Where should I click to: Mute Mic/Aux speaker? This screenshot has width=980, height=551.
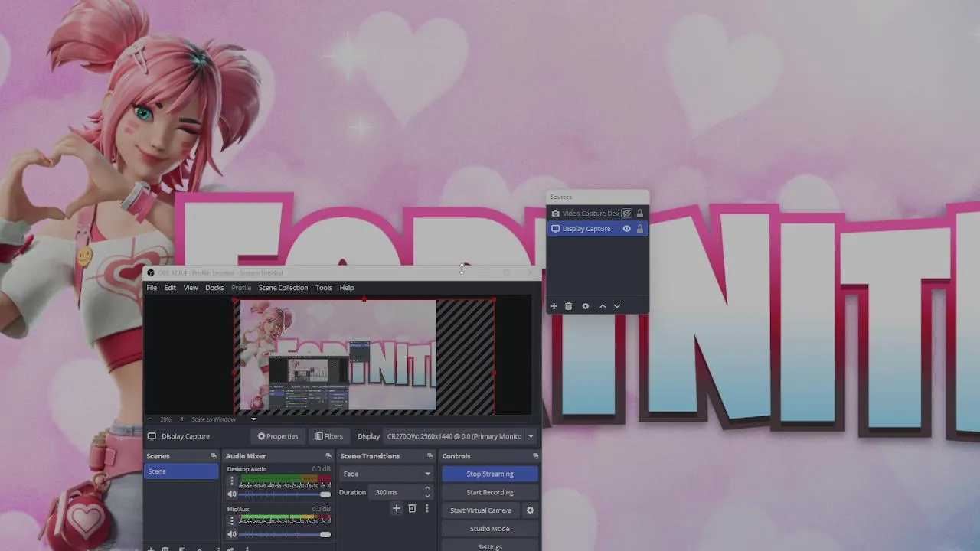coord(232,534)
